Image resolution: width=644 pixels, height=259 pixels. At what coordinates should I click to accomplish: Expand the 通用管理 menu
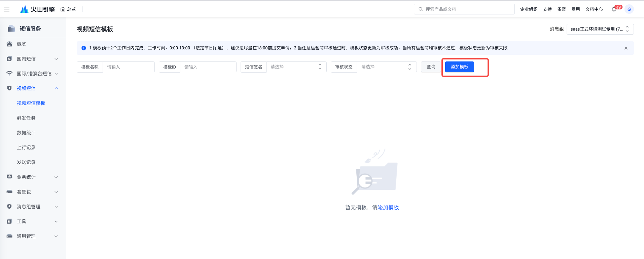56,236
